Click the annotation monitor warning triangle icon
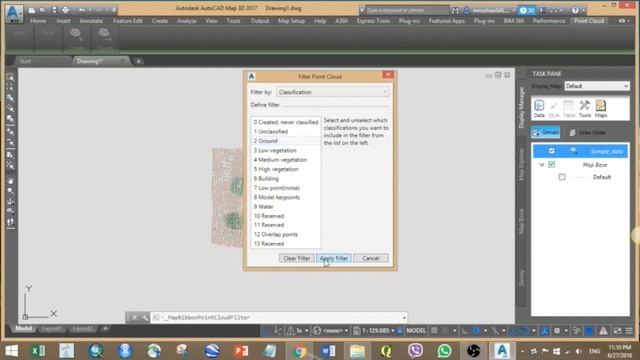This screenshot has width=640, height=360. tap(603, 331)
